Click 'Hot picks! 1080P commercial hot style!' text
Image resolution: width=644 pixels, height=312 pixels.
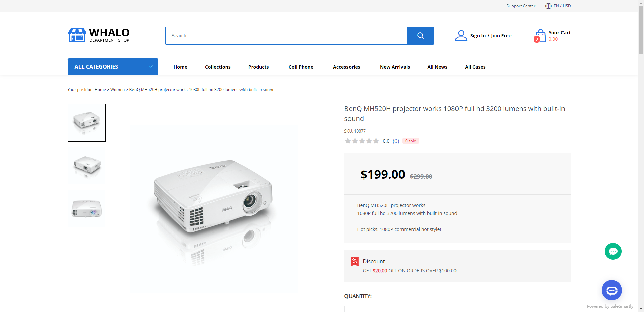pyautogui.click(x=399, y=229)
